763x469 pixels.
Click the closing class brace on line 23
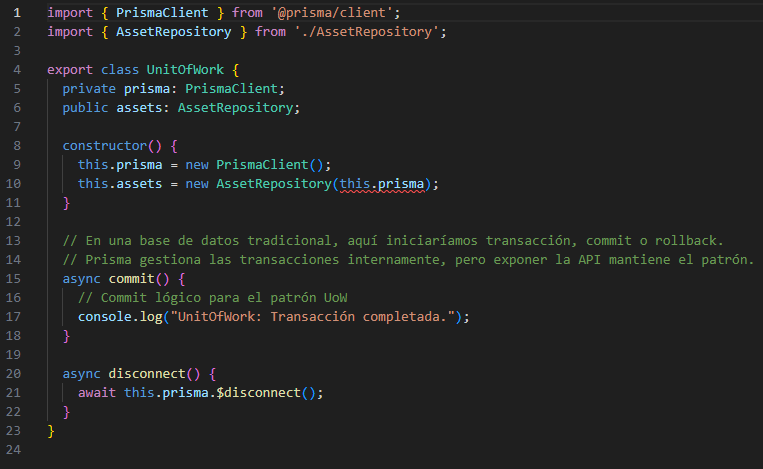click(x=51, y=430)
